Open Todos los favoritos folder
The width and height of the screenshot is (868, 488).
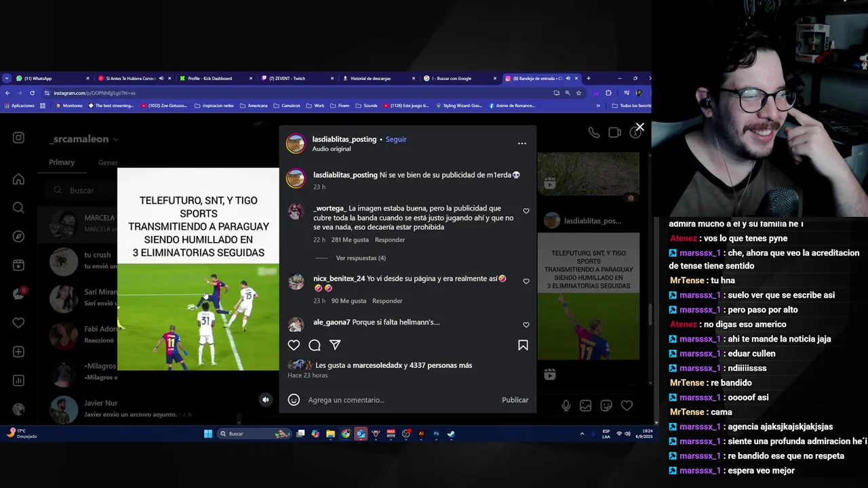coord(631,106)
